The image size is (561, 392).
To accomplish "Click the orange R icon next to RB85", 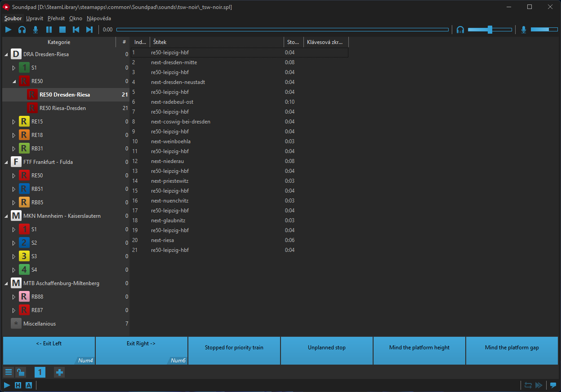I will click(24, 203).
